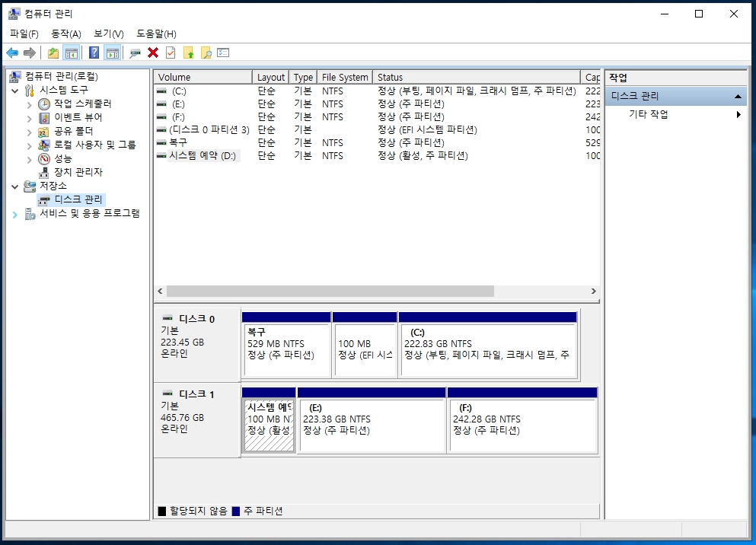Image resolution: width=756 pixels, height=545 pixels.
Task: Expand the 이벤트 뷰어 arrow
Action: [x=30, y=117]
